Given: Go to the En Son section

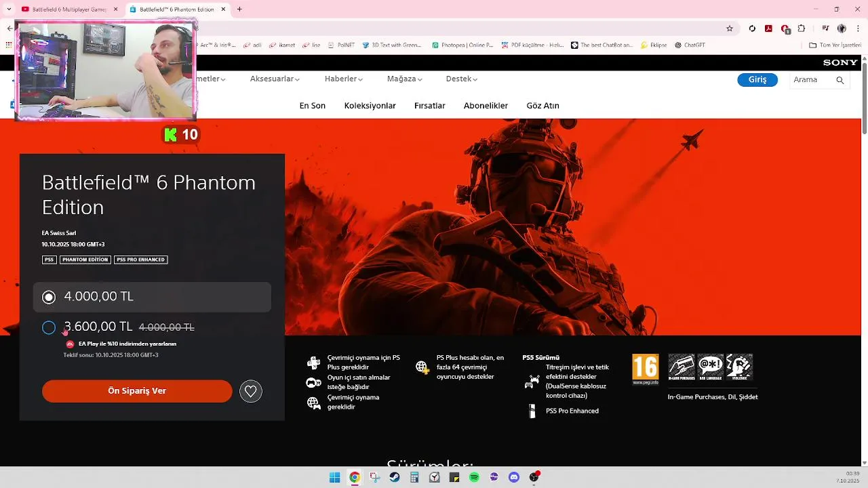Looking at the screenshot, I should 313,106.
